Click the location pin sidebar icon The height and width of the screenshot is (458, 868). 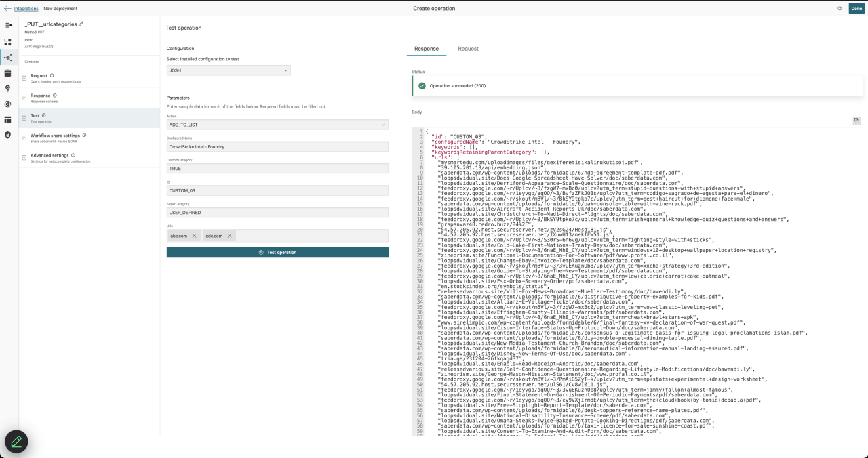[x=8, y=89]
